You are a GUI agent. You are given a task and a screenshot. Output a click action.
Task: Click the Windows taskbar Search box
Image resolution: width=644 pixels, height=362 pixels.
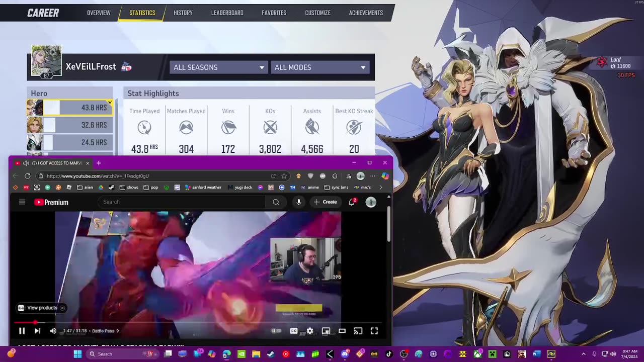[x=122, y=354]
